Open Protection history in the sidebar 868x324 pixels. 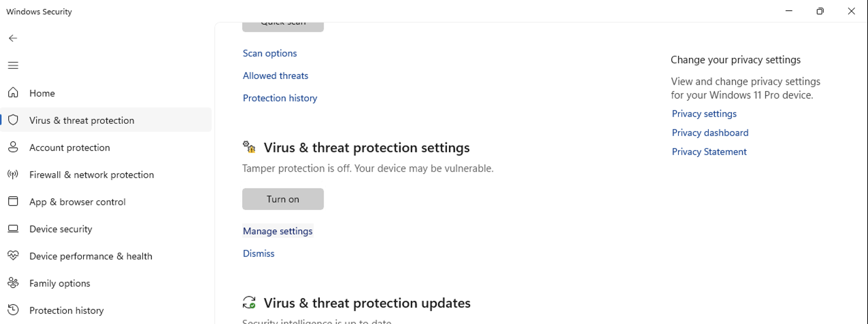[66, 310]
